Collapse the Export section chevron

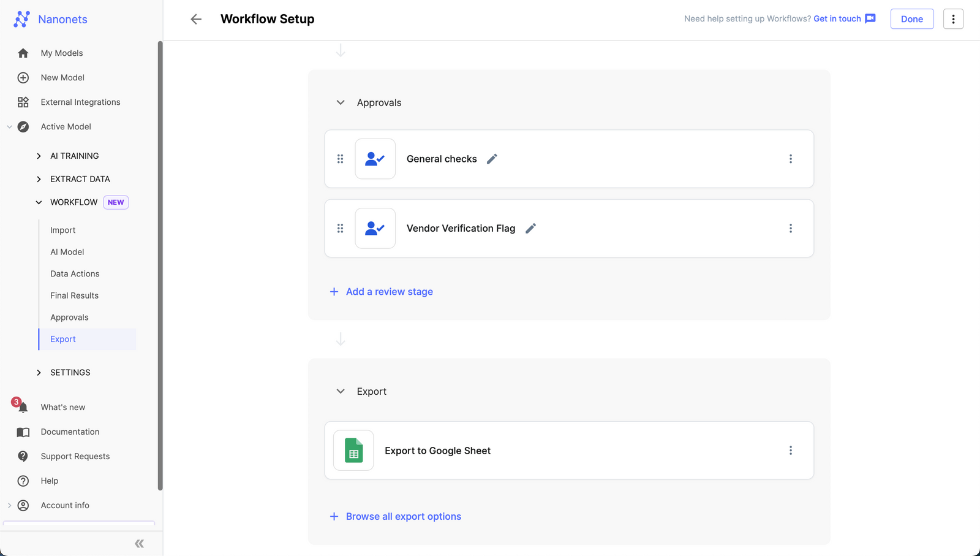coord(341,391)
